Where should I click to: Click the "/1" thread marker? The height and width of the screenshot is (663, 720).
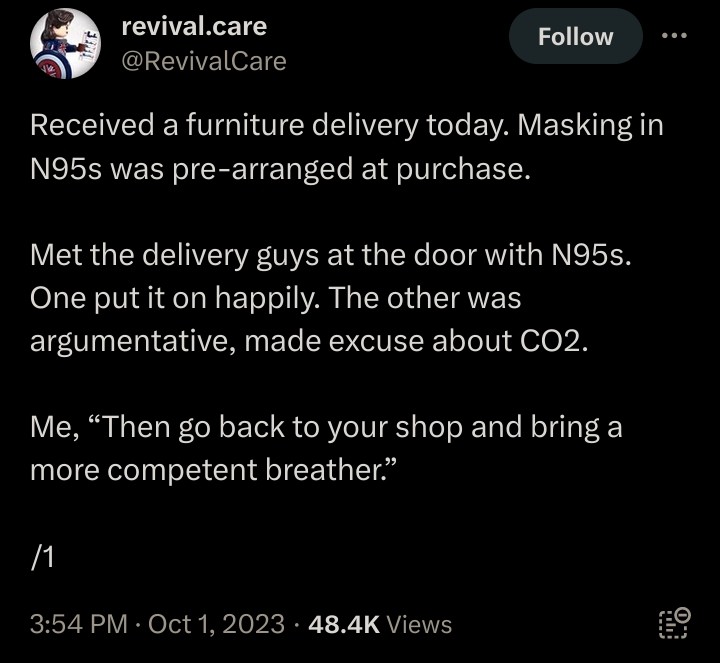tap(41, 557)
